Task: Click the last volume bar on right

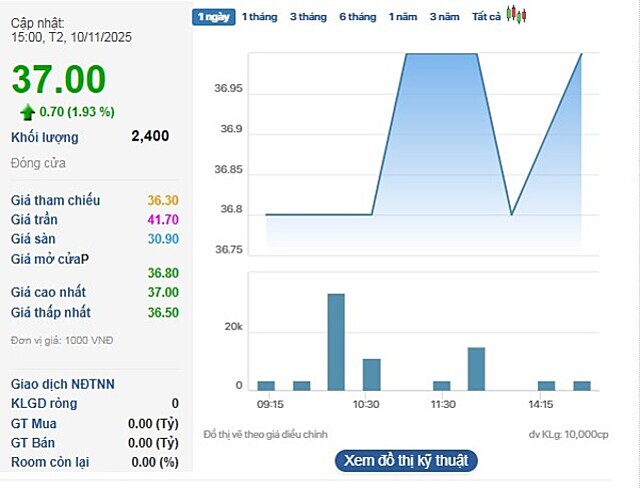Action: click(x=581, y=385)
